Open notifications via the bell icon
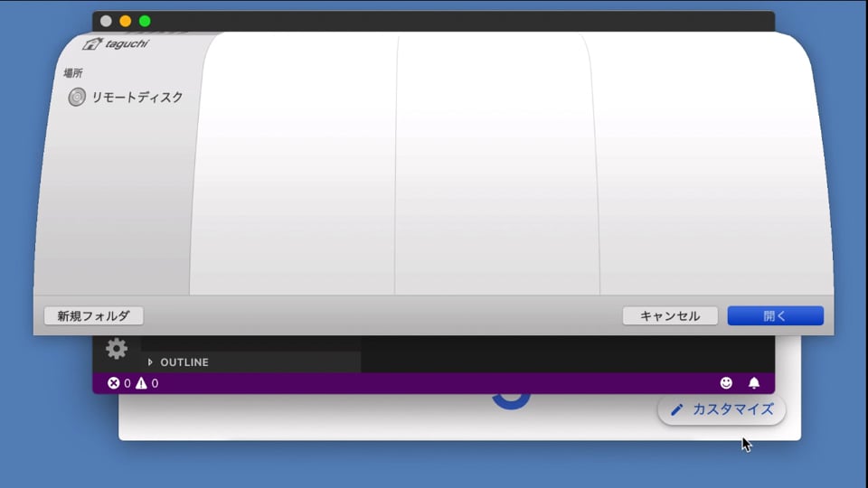868x488 pixels. click(x=754, y=383)
